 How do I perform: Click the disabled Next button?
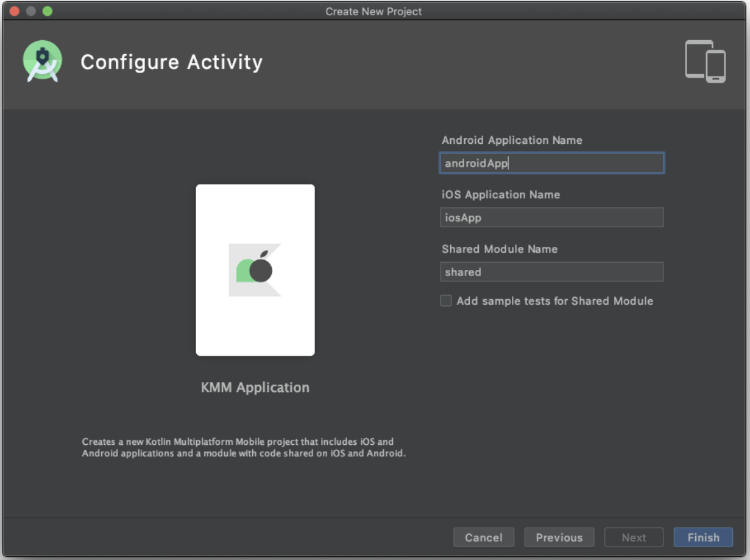pyautogui.click(x=633, y=538)
